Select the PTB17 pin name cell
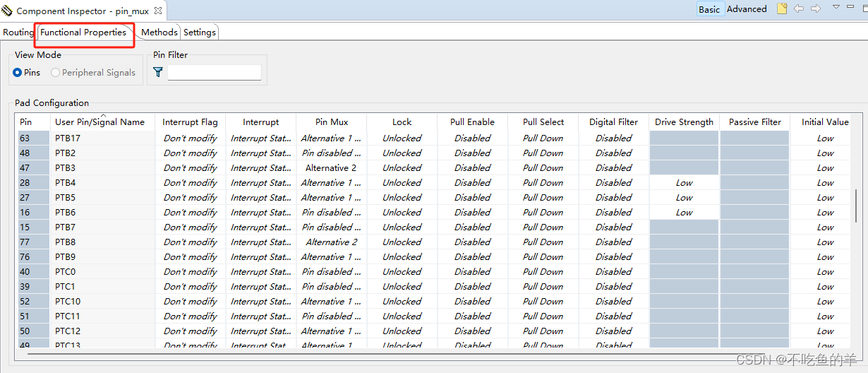Screen dimensions: 868x373 102,138
